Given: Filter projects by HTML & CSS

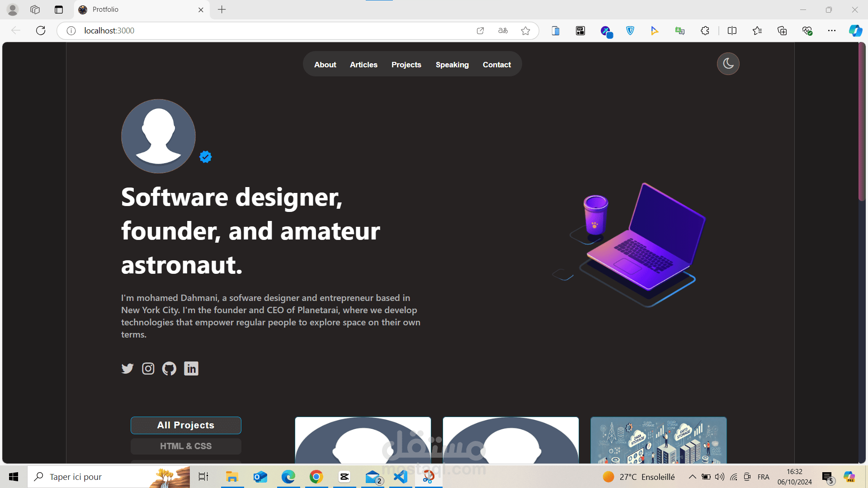Looking at the screenshot, I should pyautogui.click(x=186, y=446).
